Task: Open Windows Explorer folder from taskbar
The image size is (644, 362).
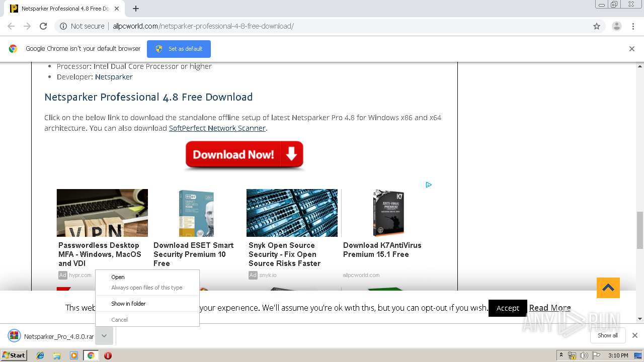Action: [57, 355]
